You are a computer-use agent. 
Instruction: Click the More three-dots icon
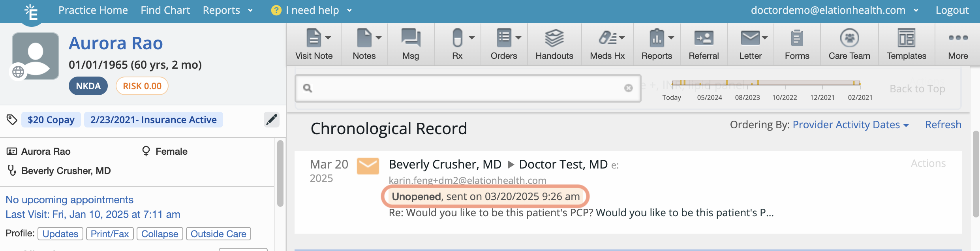coord(958,38)
